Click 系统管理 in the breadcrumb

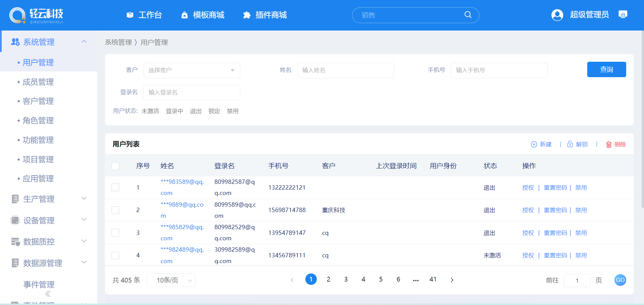tap(118, 42)
